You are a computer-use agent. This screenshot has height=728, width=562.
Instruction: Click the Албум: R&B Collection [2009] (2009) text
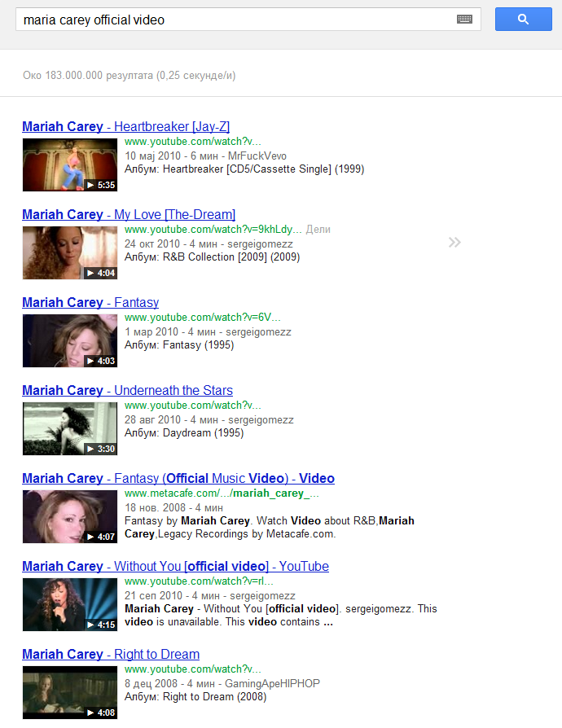213,257
